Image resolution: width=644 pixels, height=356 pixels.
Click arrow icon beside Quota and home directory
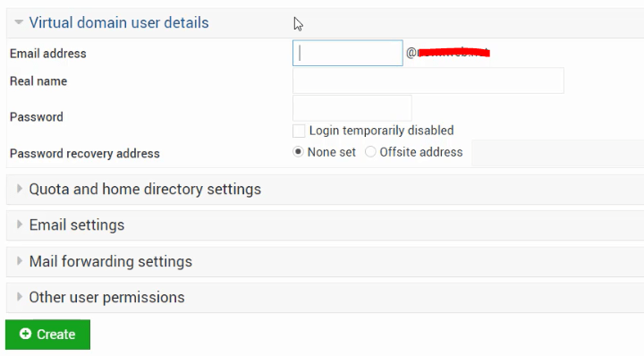point(20,189)
